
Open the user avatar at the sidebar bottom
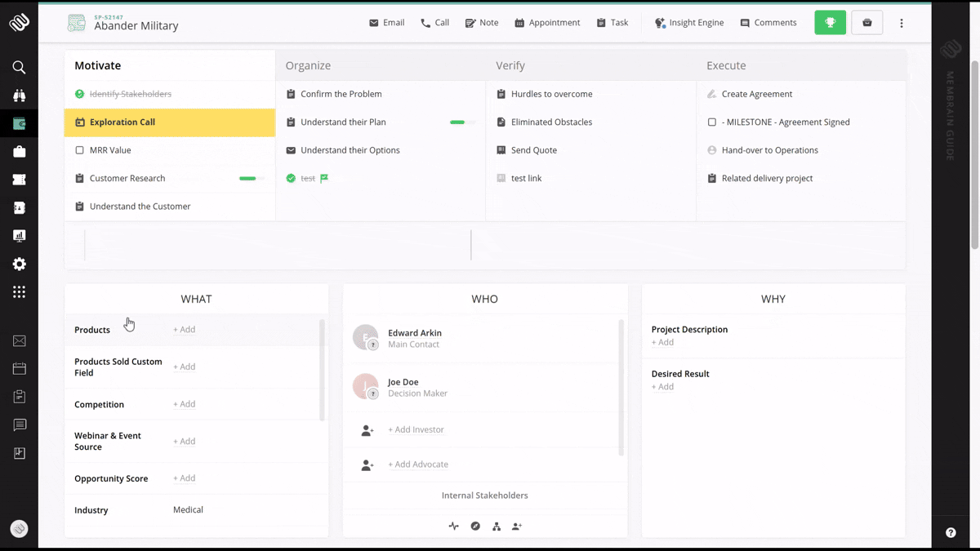[x=19, y=529]
